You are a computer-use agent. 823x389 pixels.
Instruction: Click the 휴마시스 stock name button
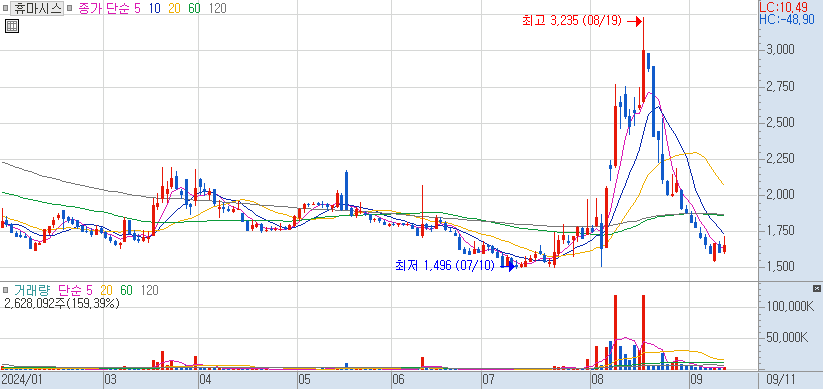coord(36,9)
